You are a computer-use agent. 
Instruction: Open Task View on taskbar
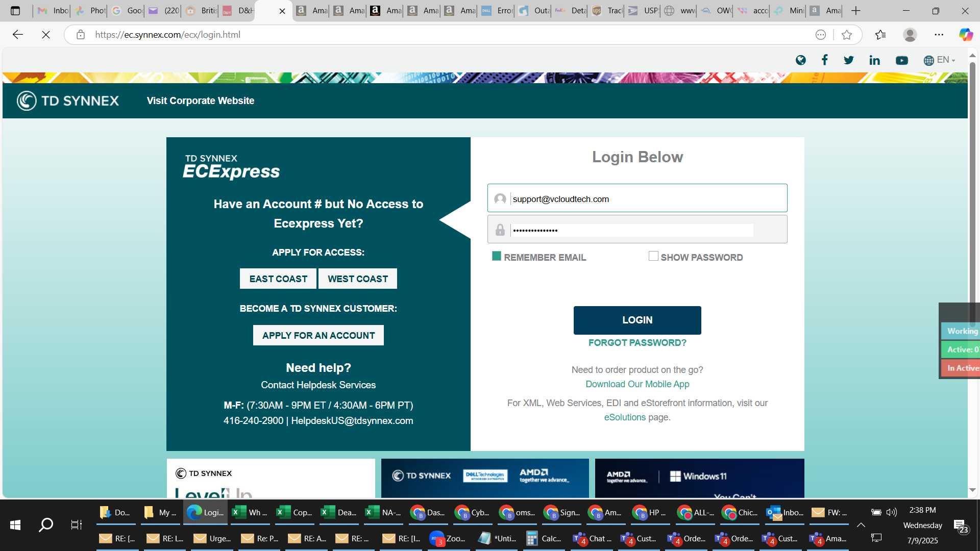(x=76, y=524)
